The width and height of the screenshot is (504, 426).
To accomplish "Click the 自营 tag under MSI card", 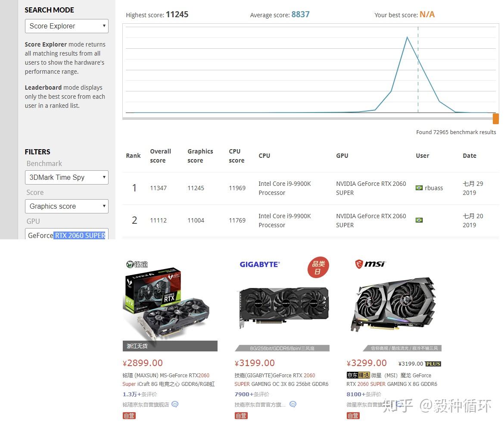I will point(353,416).
